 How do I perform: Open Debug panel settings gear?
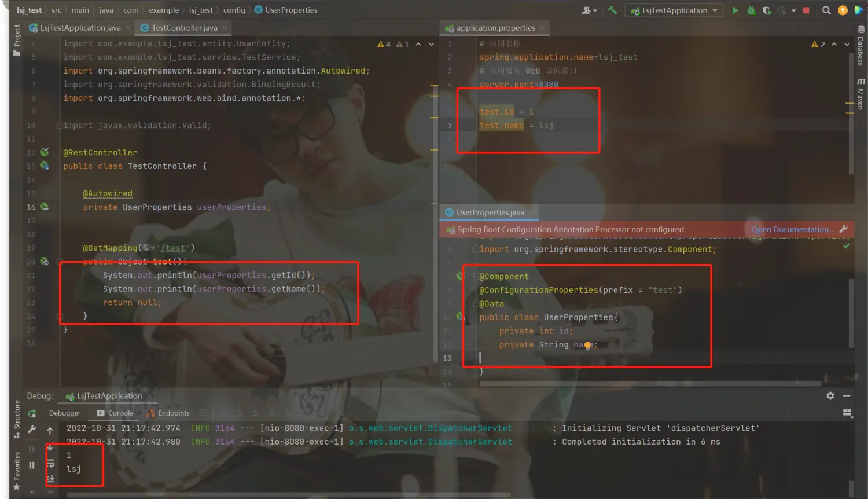830,396
